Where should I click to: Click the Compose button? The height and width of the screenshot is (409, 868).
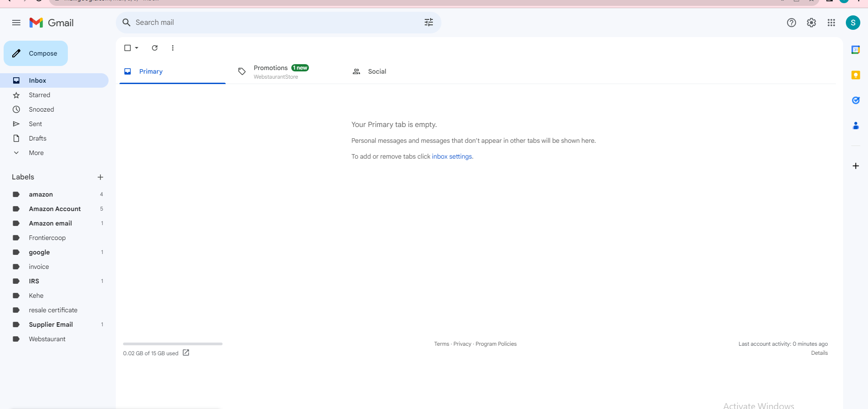click(36, 53)
